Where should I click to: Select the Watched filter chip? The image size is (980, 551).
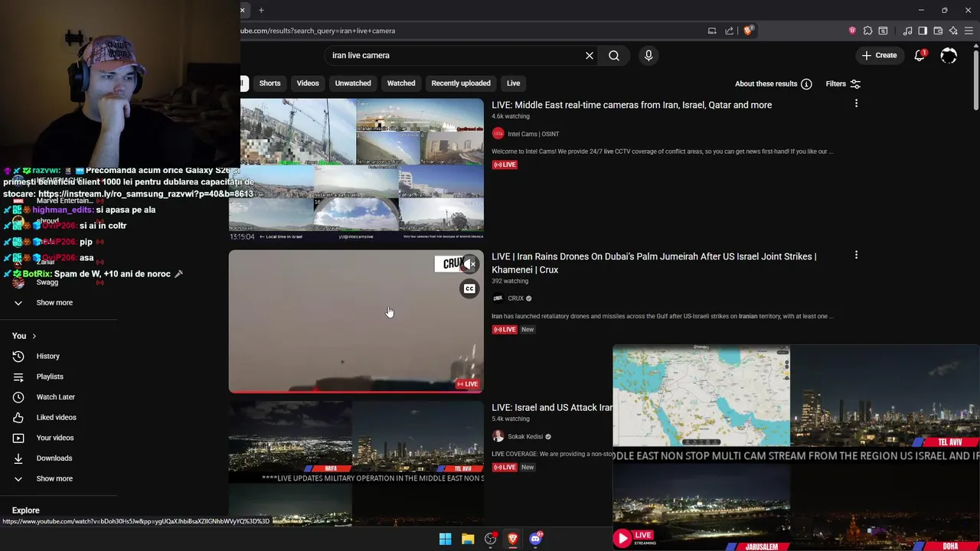click(401, 83)
